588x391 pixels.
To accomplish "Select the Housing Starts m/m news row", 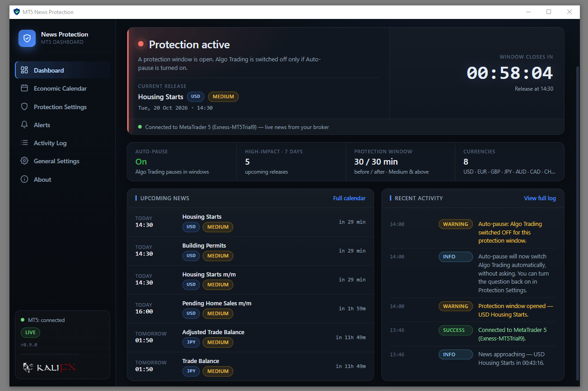I will 250,280.
